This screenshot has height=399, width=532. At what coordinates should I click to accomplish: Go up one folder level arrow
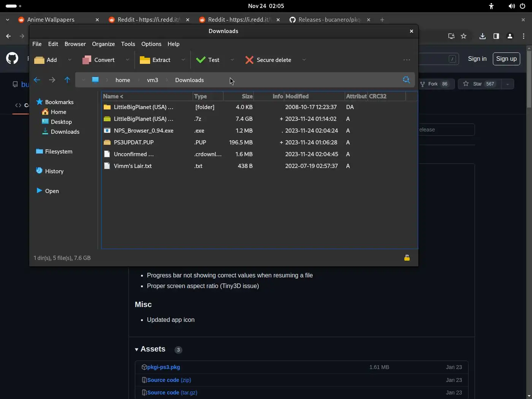pyautogui.click(x=67, y=80)
